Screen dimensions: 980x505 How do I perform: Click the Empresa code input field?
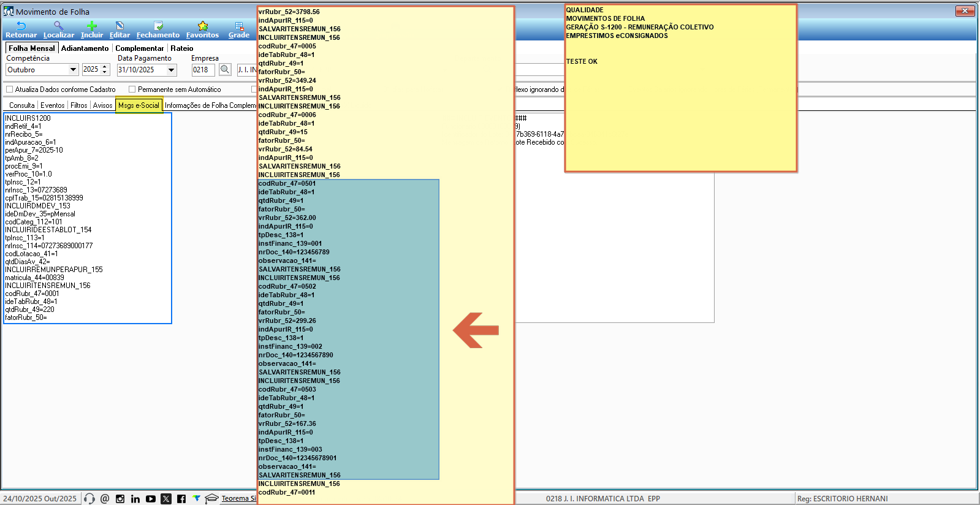pos(203,70)
